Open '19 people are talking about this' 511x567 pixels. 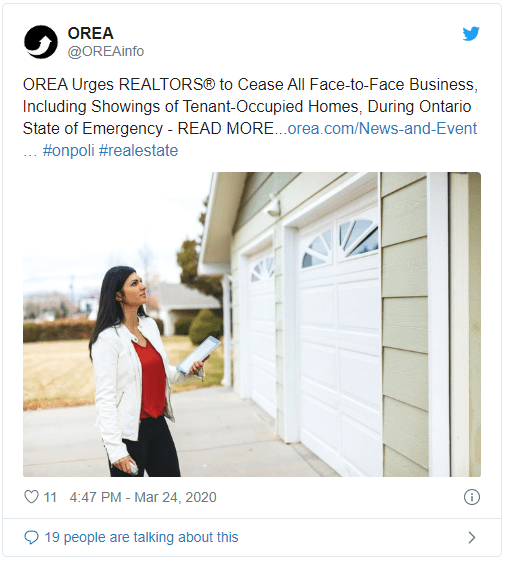(x=141, y=537)
